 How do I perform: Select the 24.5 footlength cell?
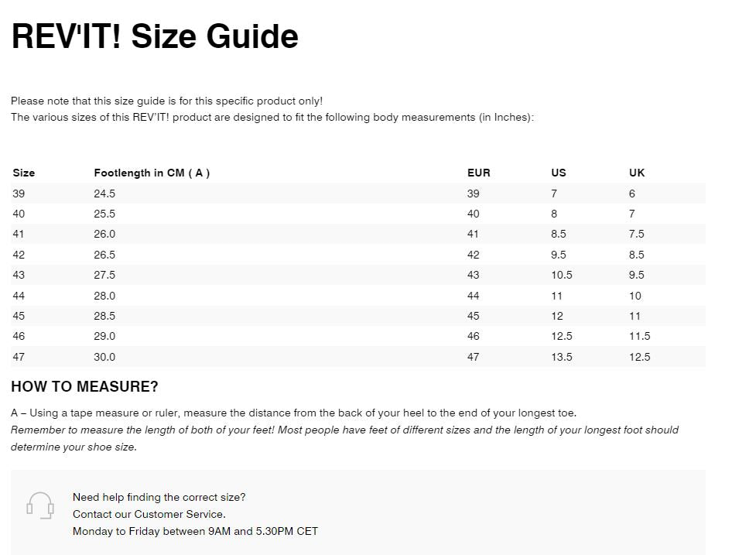tap(104, 194)
